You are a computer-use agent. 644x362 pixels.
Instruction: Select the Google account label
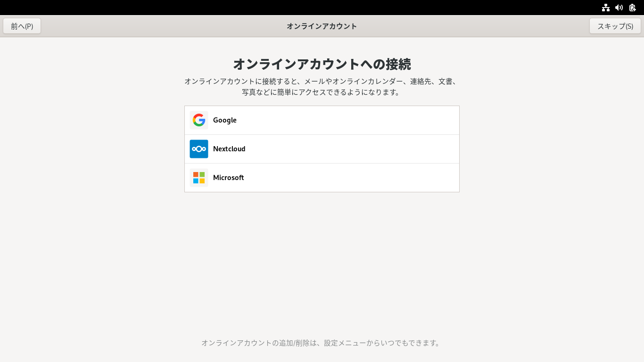point(225,120)
